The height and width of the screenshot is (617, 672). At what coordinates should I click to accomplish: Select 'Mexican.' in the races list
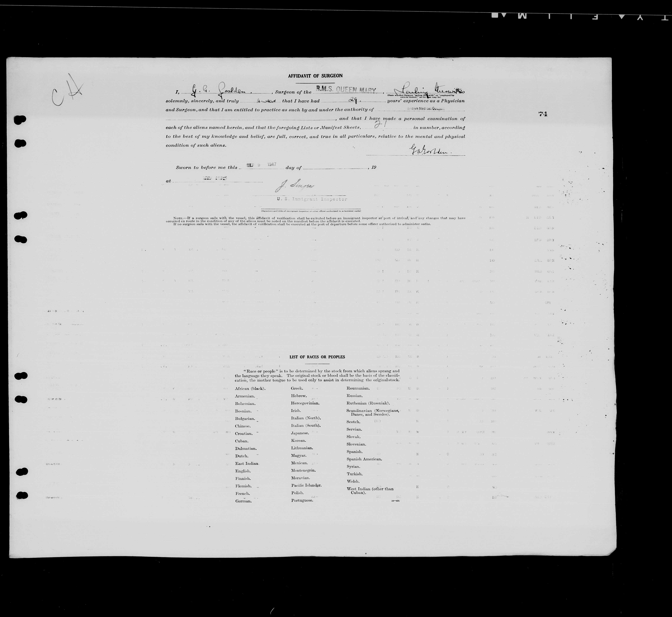point(299,463)
